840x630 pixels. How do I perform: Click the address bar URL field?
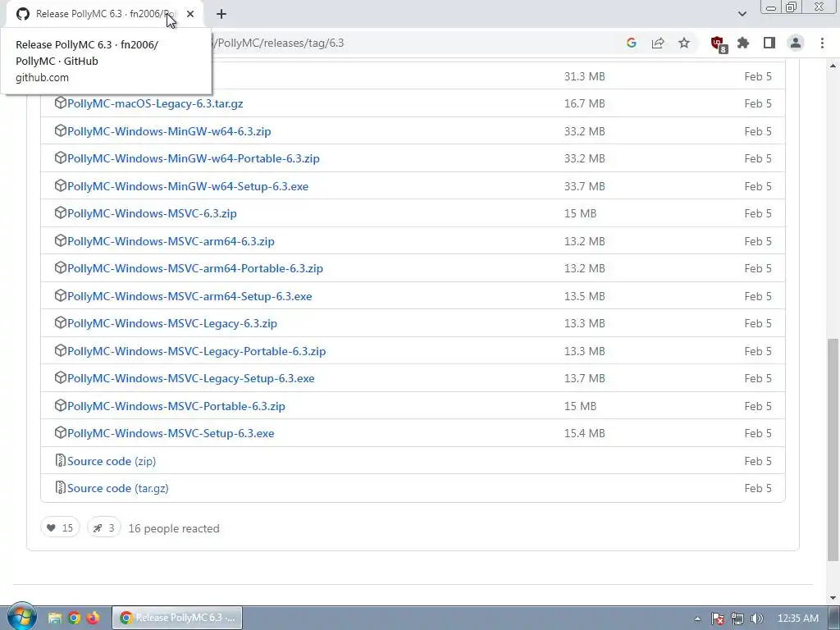coord(407,43)
